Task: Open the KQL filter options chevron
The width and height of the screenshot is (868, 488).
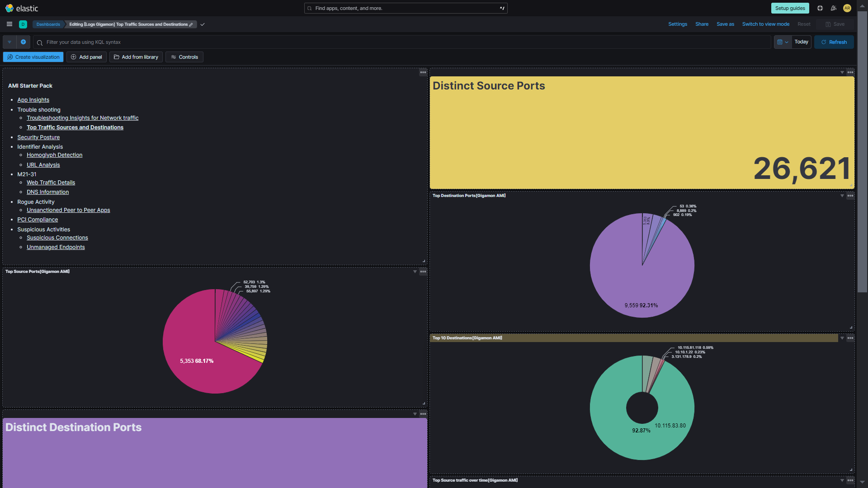Action: click(x=9, y=42)
